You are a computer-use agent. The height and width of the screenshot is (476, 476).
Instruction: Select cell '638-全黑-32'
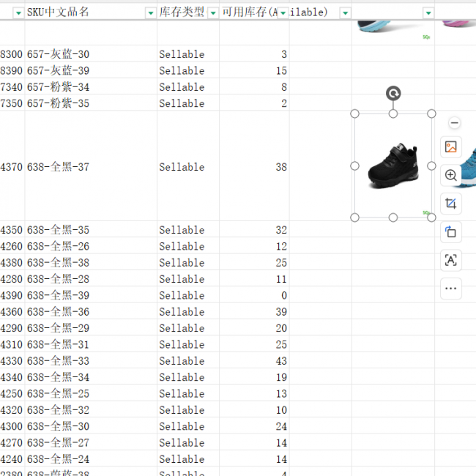91,410
